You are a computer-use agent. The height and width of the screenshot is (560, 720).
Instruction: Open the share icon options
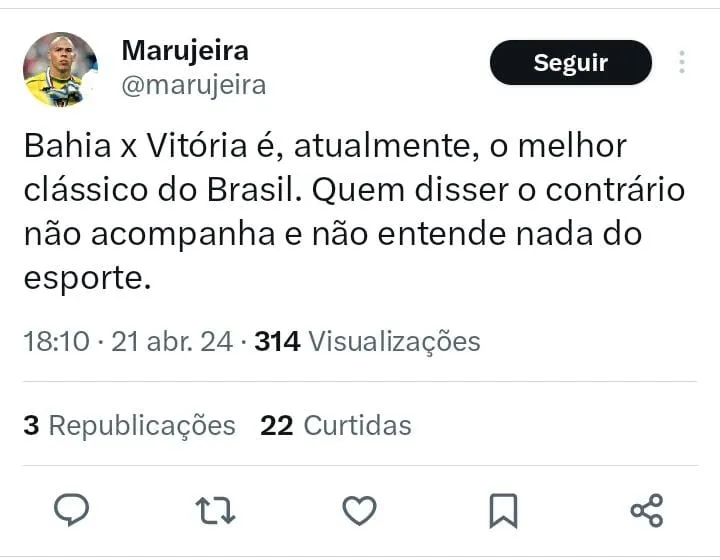(x=647, y=511)
